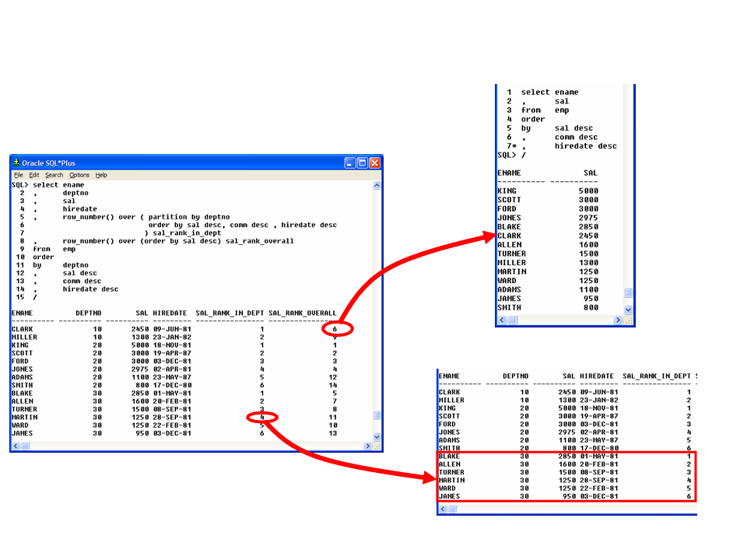Close the Oracle SQL*Plus window
Viewport: 747px width, 560px height.
click(x=375, y=163)
